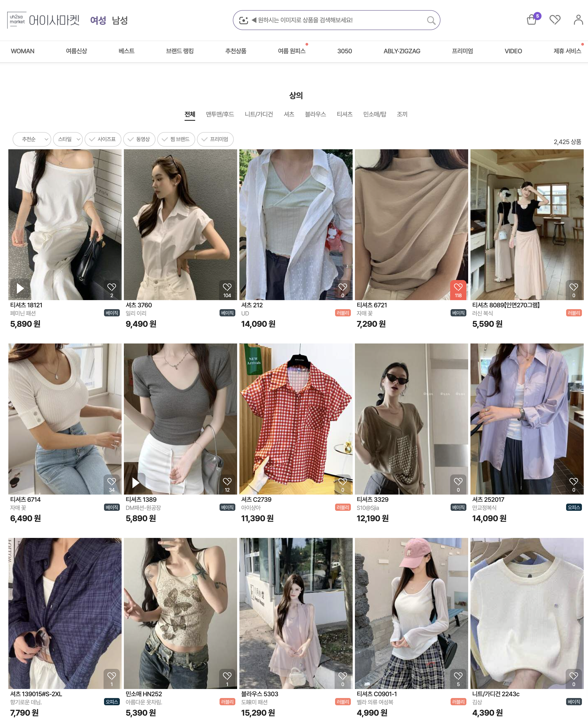This screenshot has width=588, height=724.
Task: Open the purple shirt 셔츠 252017 thumbnail
Action: coord(526,419)
